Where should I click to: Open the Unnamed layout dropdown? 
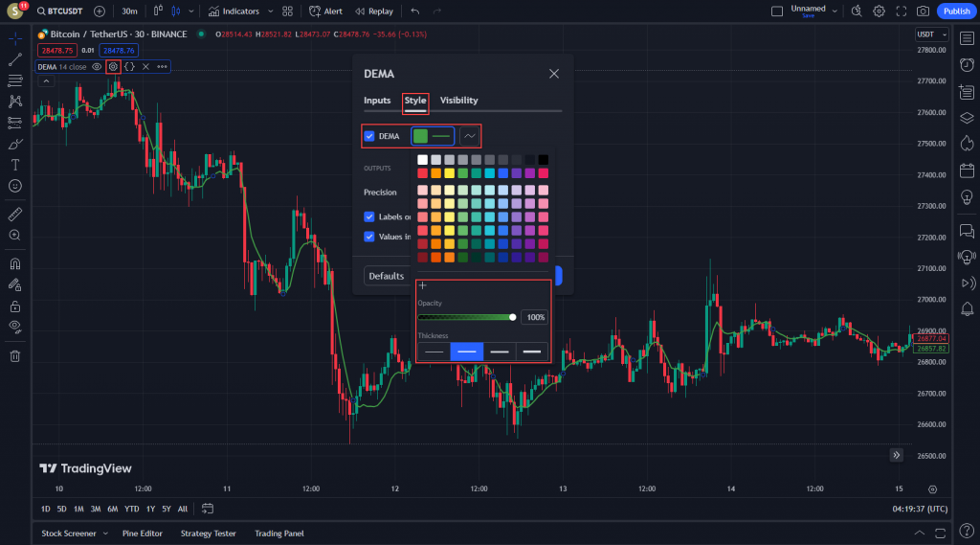tap(835, 11)
